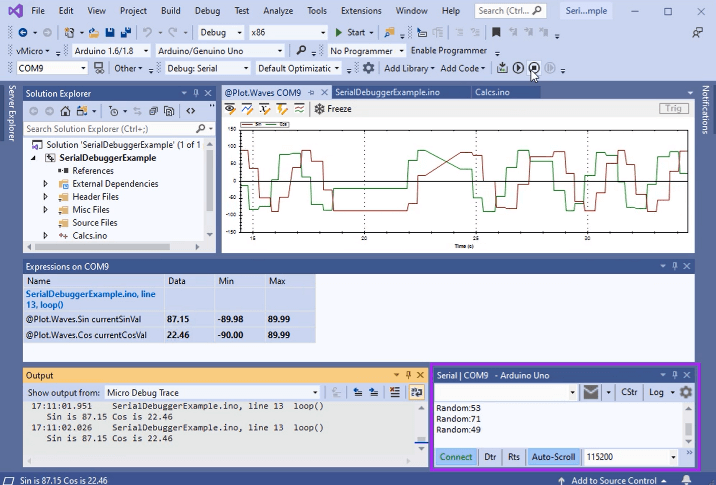Expand the Header Files tree node
This screenshot has height=485, width=716.
point(45,197)
